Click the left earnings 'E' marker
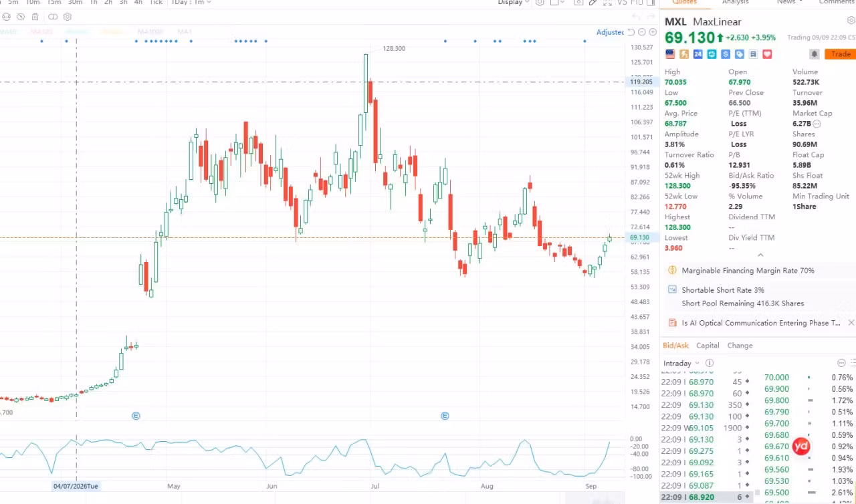 (x=136, y=416)
